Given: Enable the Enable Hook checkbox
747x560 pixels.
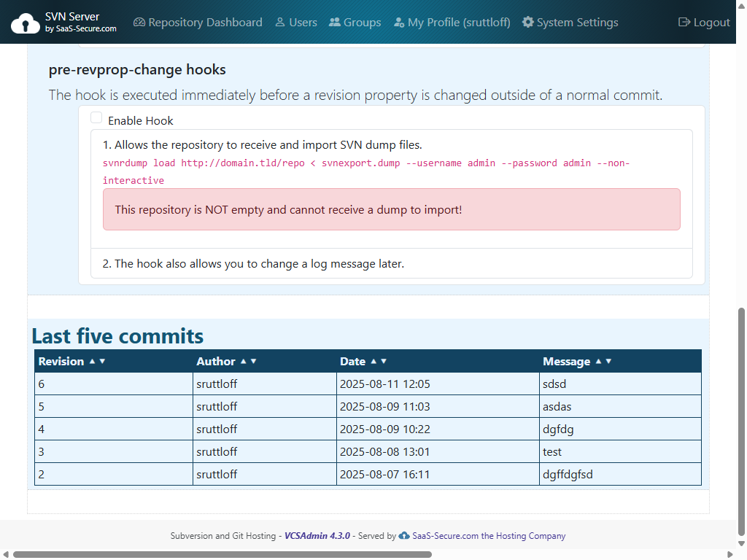Looking at the screenshot, I should 96,117.
